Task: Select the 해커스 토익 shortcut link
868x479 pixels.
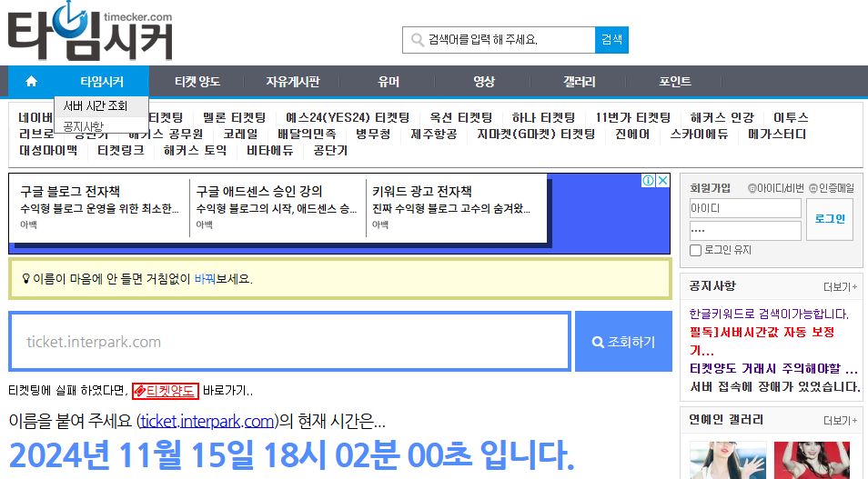Action: tap(195, 151)
